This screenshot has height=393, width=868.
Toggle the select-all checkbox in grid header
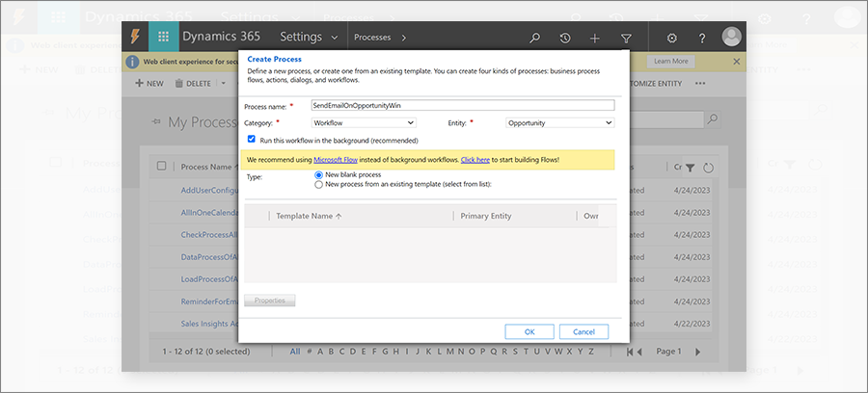pyautogui.click(x=162, y=166)
